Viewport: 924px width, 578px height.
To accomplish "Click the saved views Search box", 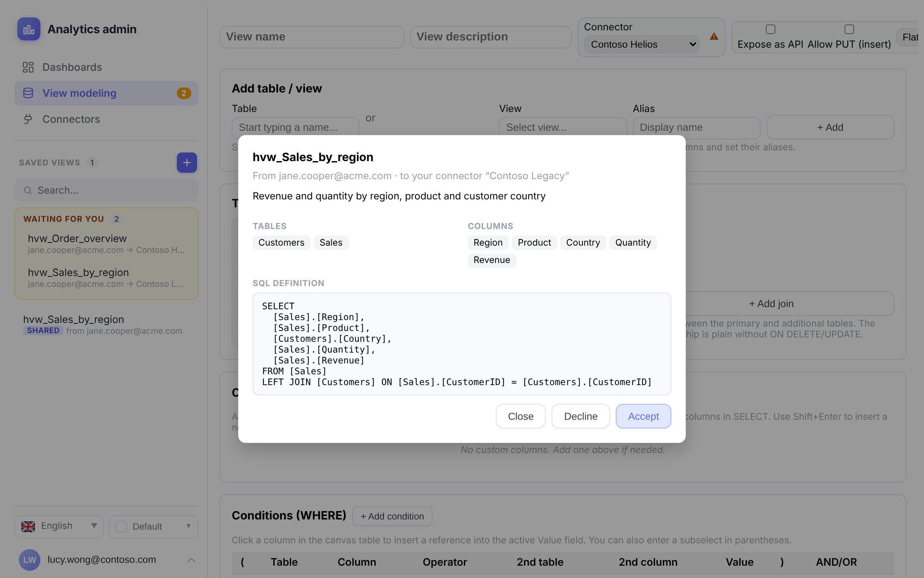I will pos(106,190).
